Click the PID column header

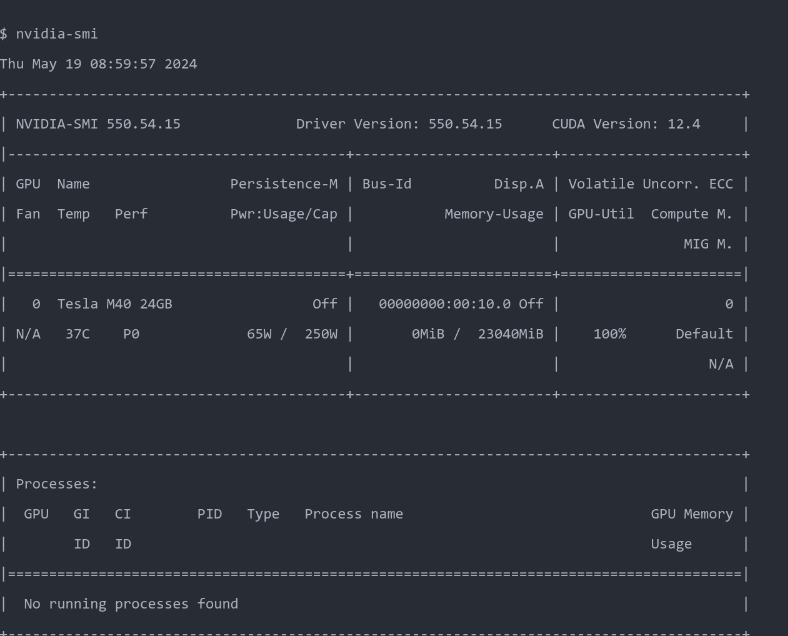pyautogui.click(x=210, y=514)
